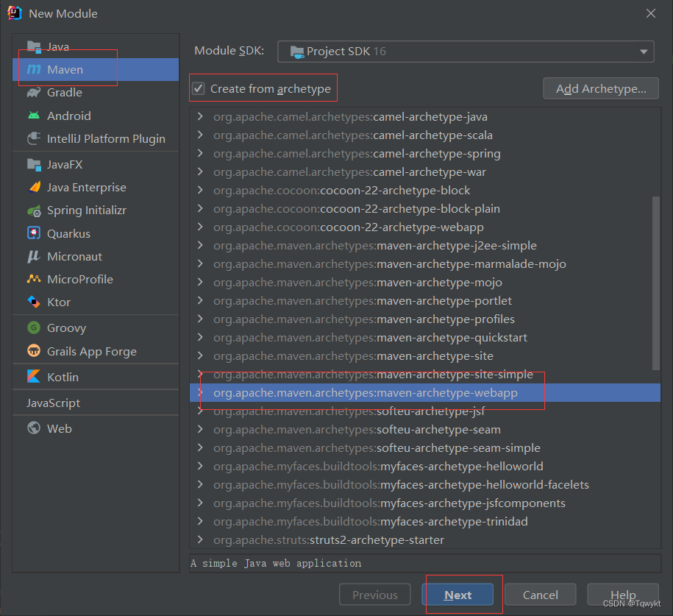Click the Java Enterprise flame icon

(x=35, y=187)
